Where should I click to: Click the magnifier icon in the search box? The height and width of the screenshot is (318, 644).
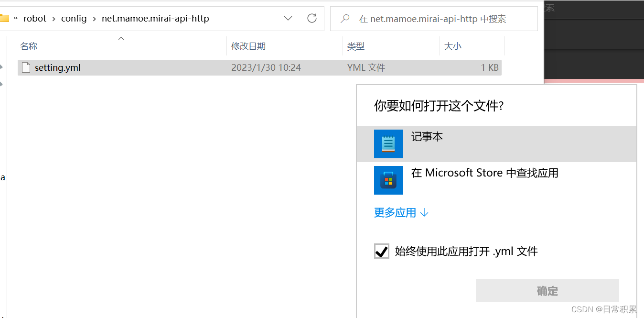tap(345, 19)
